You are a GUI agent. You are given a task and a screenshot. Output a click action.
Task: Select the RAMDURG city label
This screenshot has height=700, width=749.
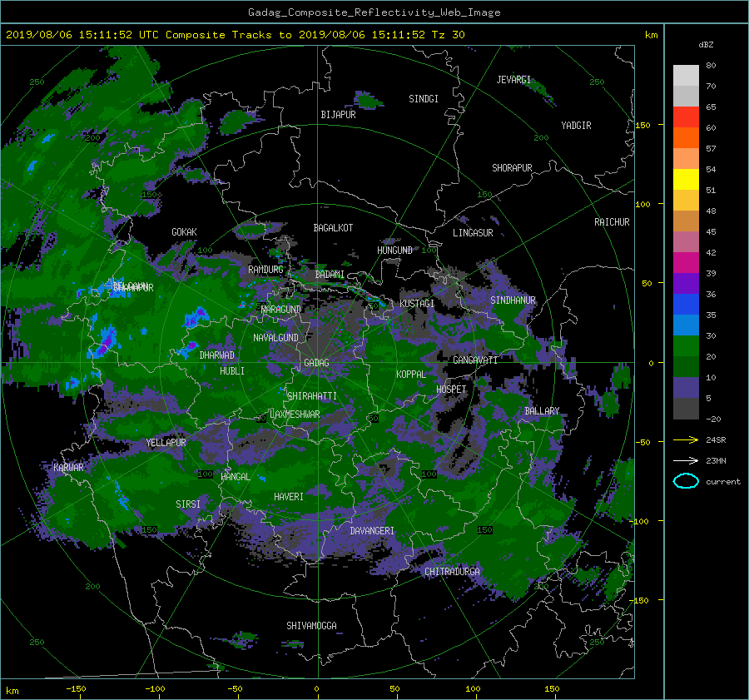265,270
